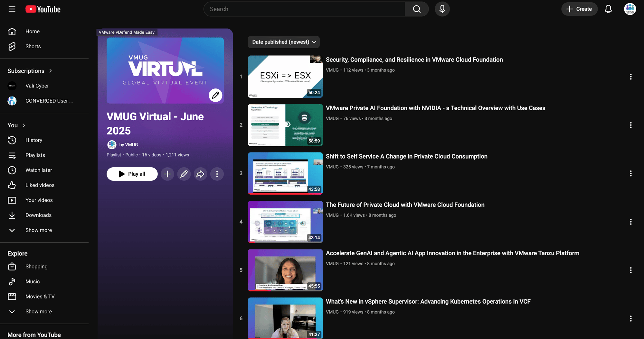This screenshot has height=339, width=644.
Task: Click the voice search microphone icon
Action: 442,9
